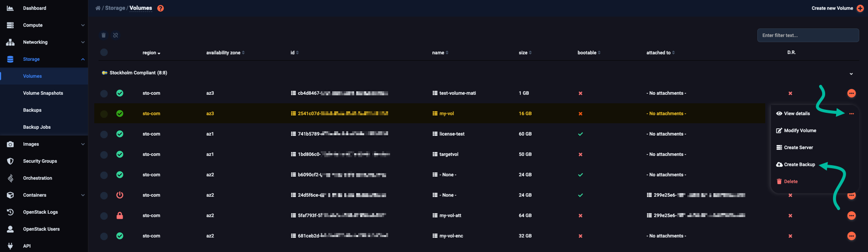
Task: Sort by the bootable column header
Action: coord(589,53)
